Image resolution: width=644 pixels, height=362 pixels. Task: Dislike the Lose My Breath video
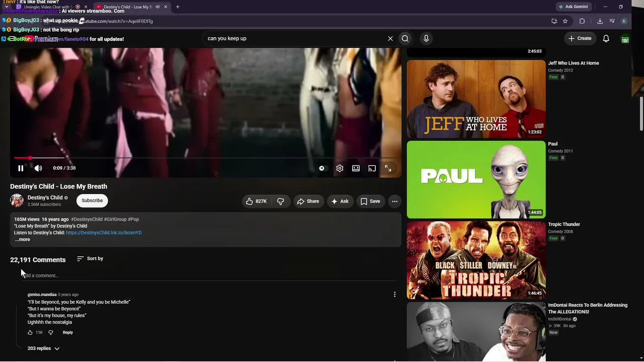281,201
